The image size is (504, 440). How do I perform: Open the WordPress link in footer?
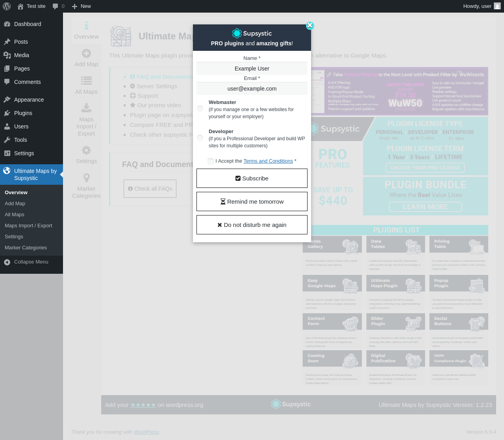click(146, 432)
